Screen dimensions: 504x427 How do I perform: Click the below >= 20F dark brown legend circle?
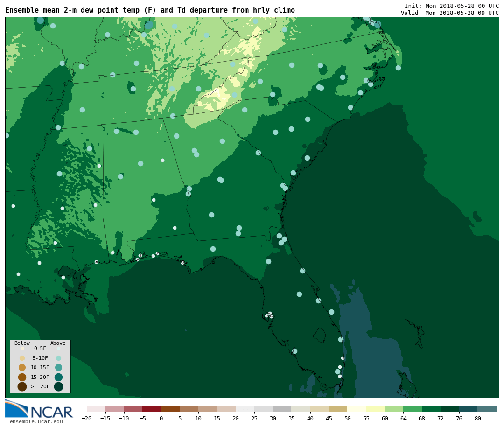(22, 386)
